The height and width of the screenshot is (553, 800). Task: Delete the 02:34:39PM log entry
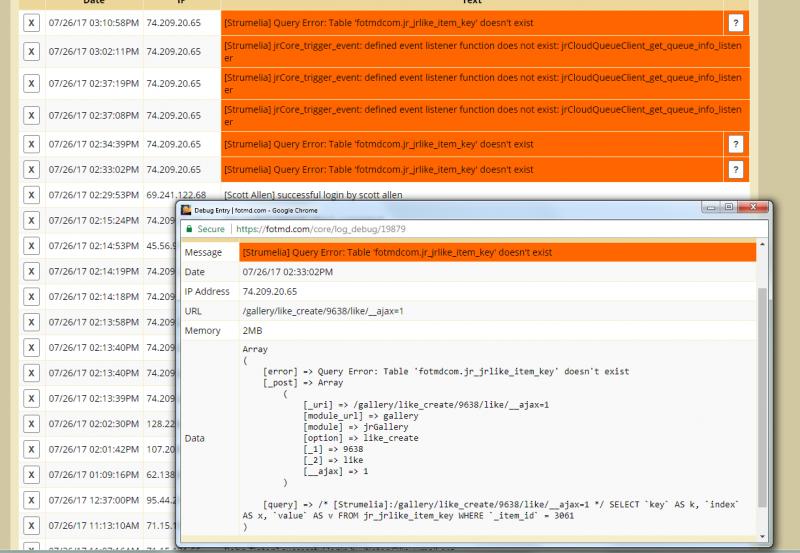31,144
